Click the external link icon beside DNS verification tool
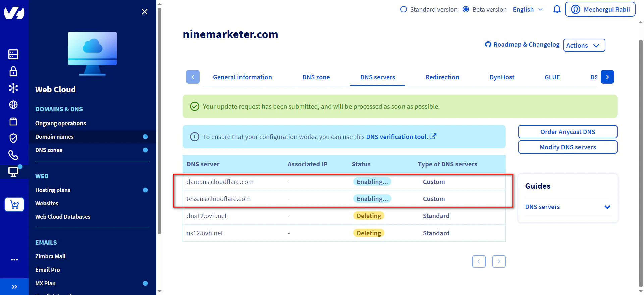The width and height of the screenshot is (644, 295). [x=433, y=136]
